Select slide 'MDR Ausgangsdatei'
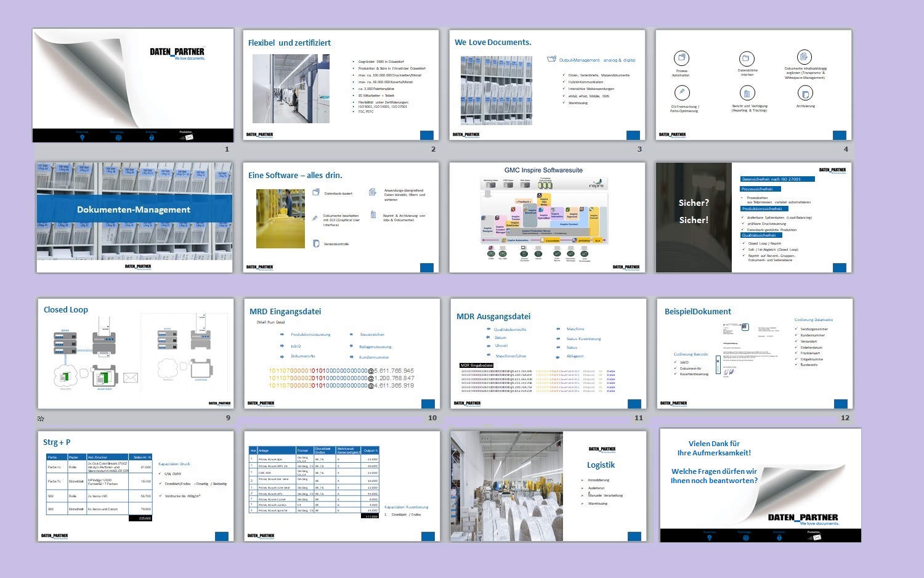Screen dimensions: 924x578 (x=548, y=354)
